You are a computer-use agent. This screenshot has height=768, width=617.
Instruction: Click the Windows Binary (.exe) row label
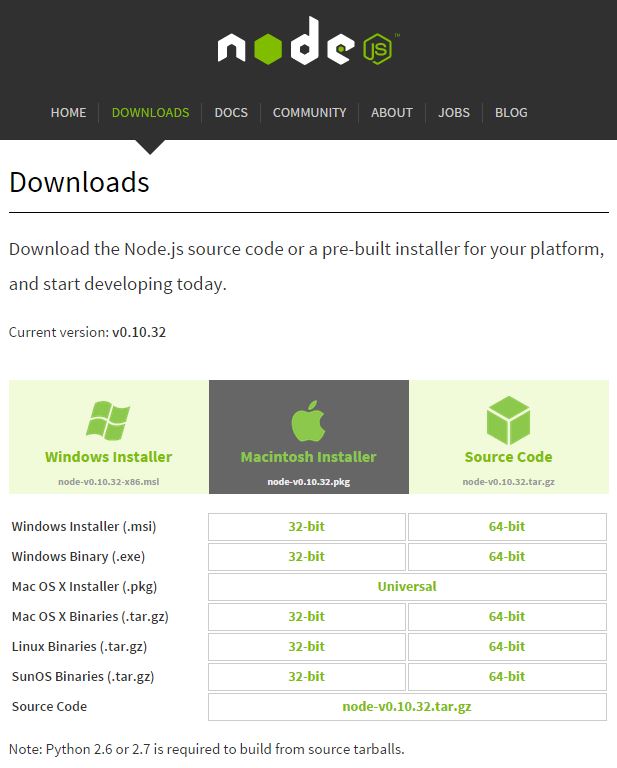[x=78, y=556]
